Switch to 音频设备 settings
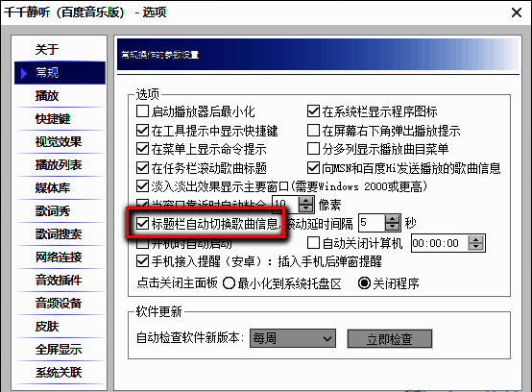Image resolution: width=532 pixels, height=392 pixels. pos(60,304)
